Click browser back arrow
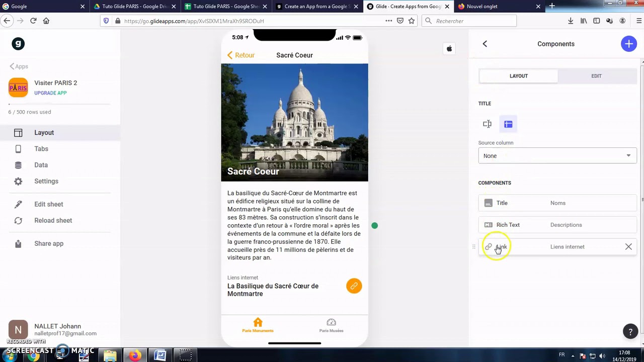The width and height of the screenshot is (644, 362). tap(7, 21)
